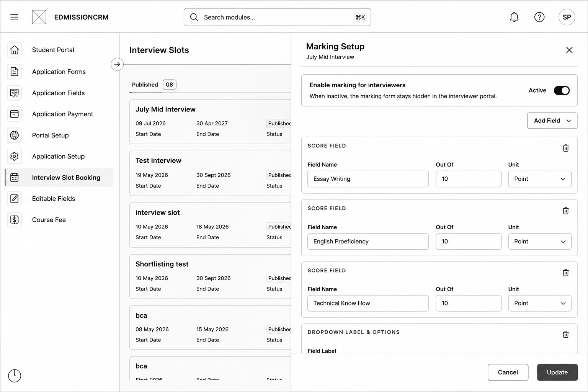Open Unit dropdown for English Proeficiency
Viewport: 588px width, 392px height.
coord(540,242)
